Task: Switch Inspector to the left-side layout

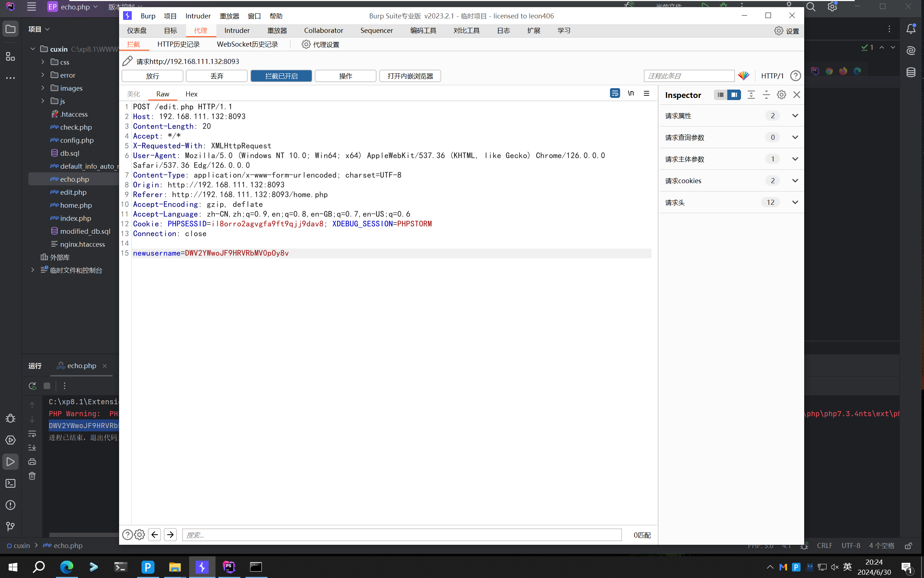Action: 720,95
